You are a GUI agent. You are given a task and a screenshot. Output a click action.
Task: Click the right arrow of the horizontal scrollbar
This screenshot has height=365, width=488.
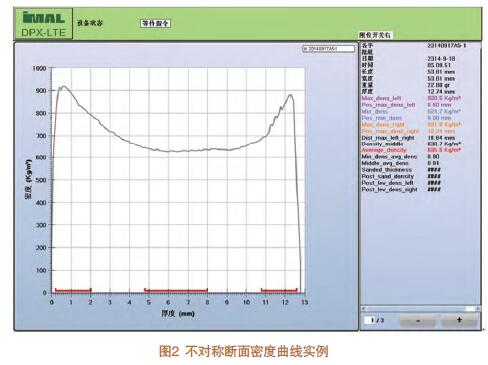(x=478, y=309)
